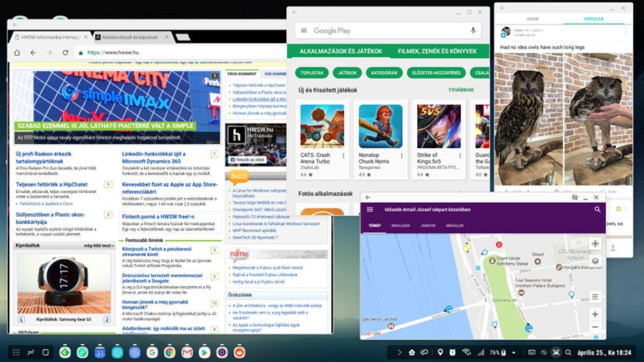Select the MEGÁLLÓK tab in the map app
The width and height of the screenshot is (644, 362).
point(454,226)
